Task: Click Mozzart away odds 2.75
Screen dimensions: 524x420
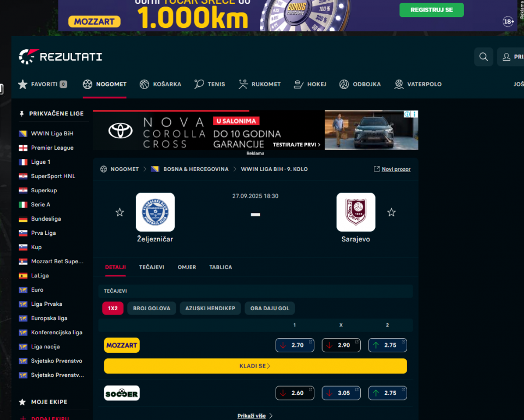Action: tap(388, 345)
